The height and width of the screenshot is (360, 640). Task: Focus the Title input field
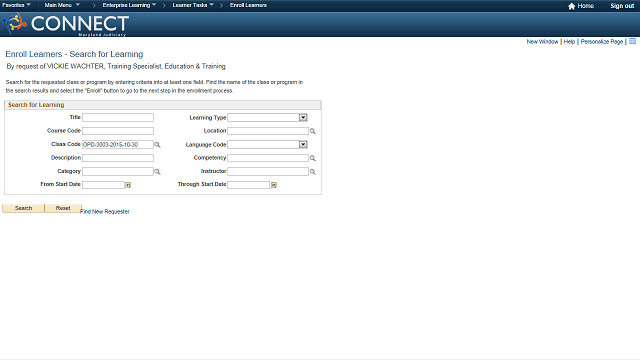pos(118,118)
